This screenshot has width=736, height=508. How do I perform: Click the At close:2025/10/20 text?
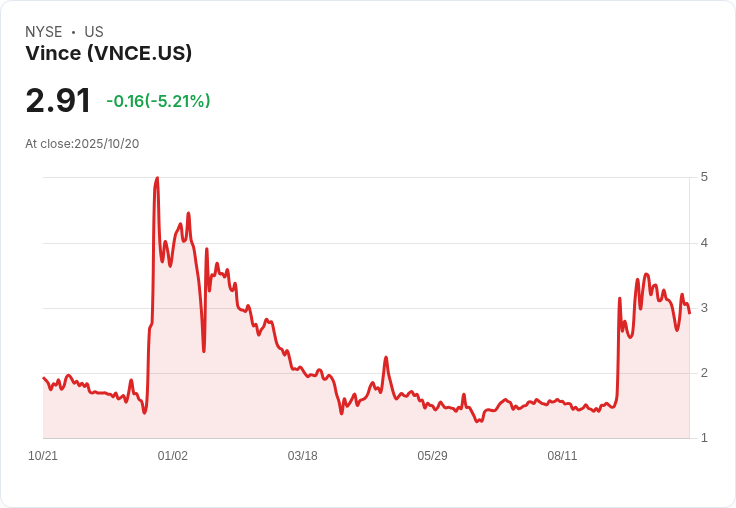82,144
